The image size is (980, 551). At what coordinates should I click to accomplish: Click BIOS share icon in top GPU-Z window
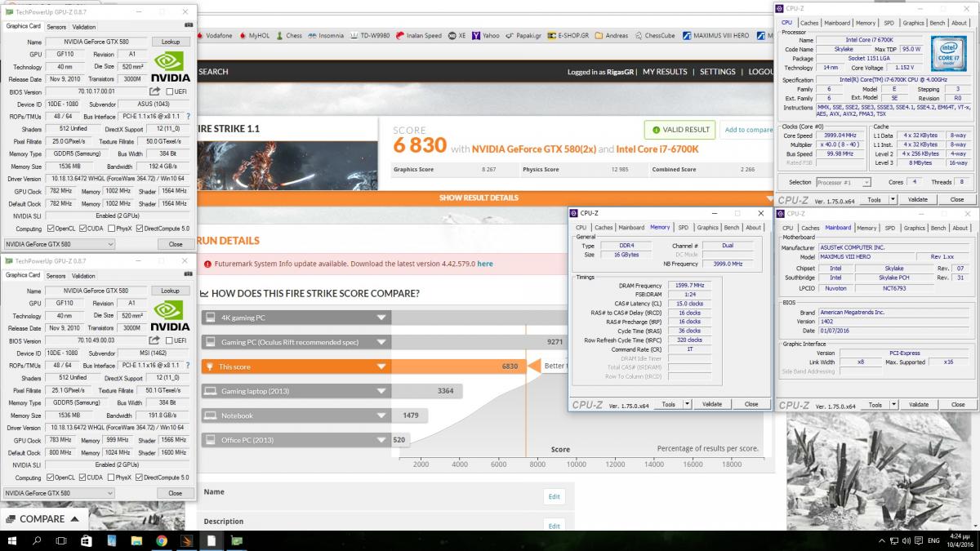tap(155, 91)
